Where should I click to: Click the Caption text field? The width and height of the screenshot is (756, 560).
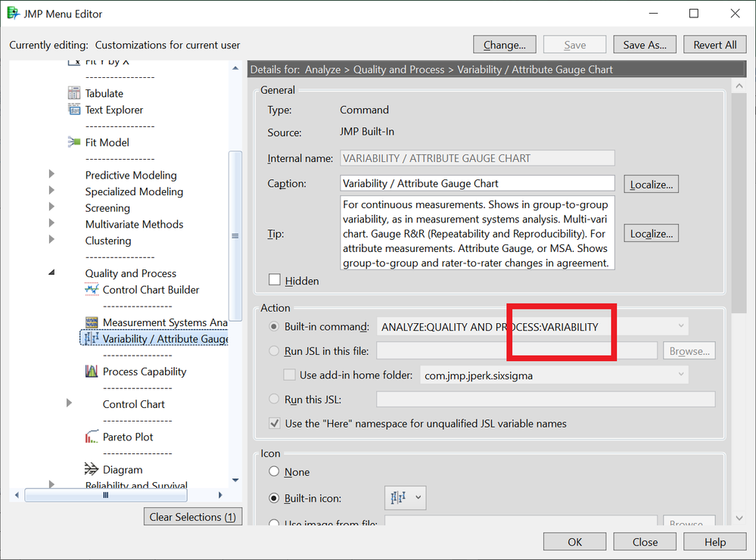click(x=478, y=183)
